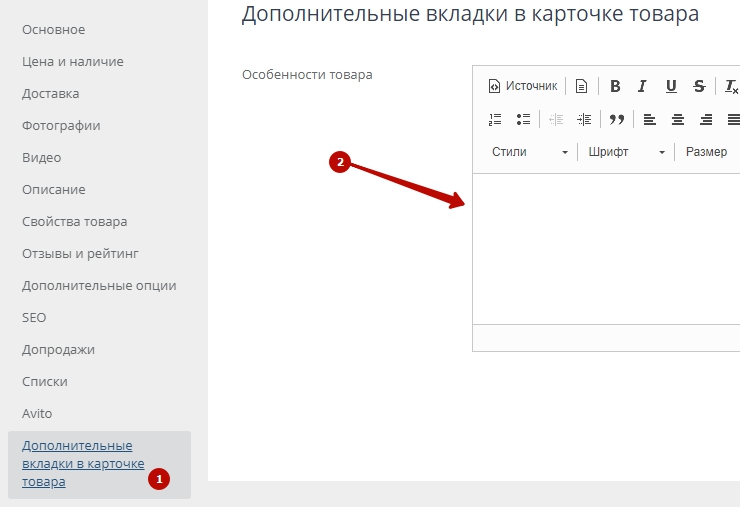Open the Размер size dropdown
Image resolution: width=740 pixels, height=507 pixels.
coord(707,152)
